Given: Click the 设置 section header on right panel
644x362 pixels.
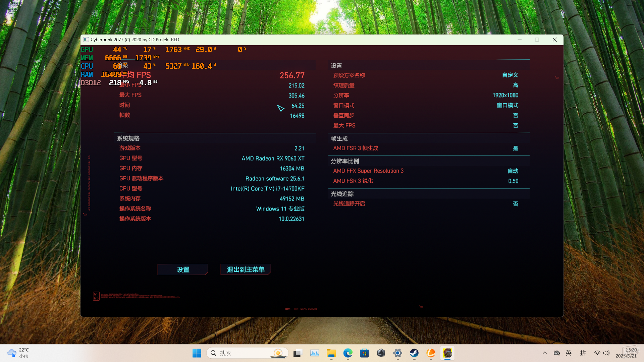Looking at the screenshot, I should (x=336, y=66).
